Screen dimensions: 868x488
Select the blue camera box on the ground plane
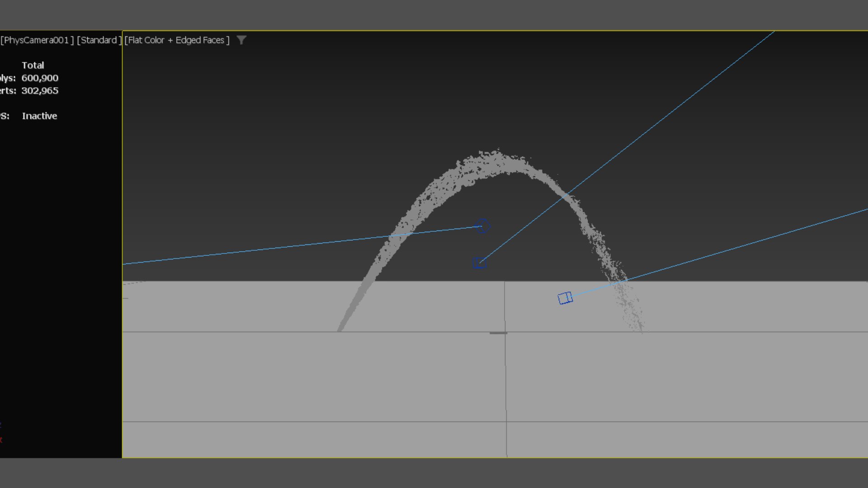tap(565, 298)
